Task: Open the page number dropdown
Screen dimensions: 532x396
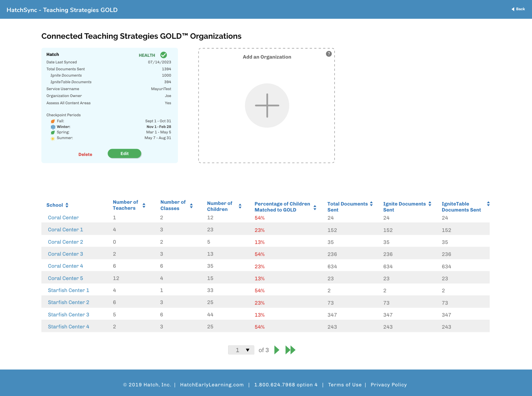Action: coord(241,350)
